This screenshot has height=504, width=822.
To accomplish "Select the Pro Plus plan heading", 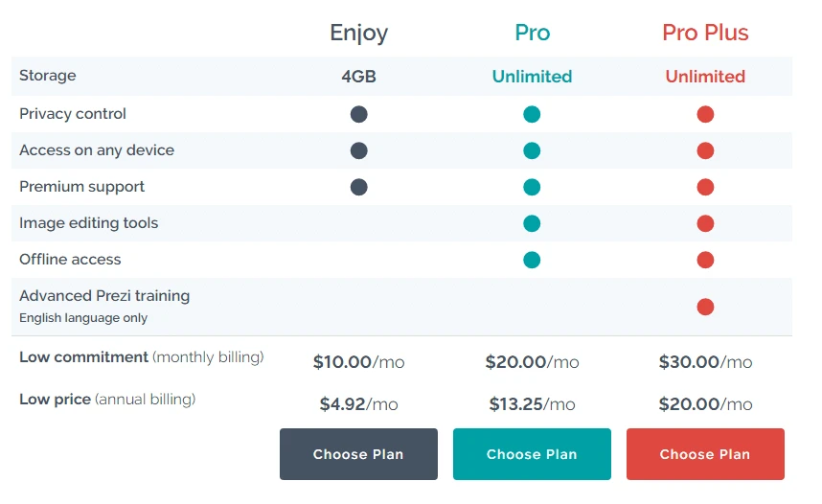I will 705,33.
